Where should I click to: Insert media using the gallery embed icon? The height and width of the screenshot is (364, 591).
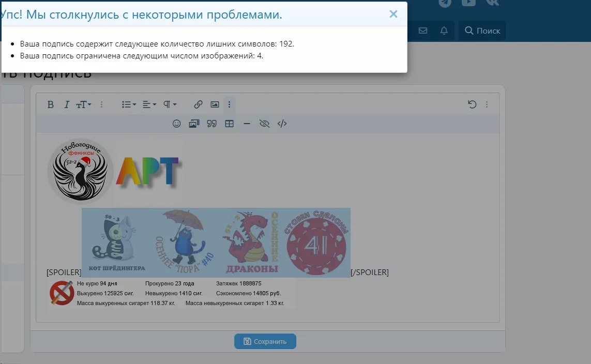pyautogui.click(x=193, y=124)
